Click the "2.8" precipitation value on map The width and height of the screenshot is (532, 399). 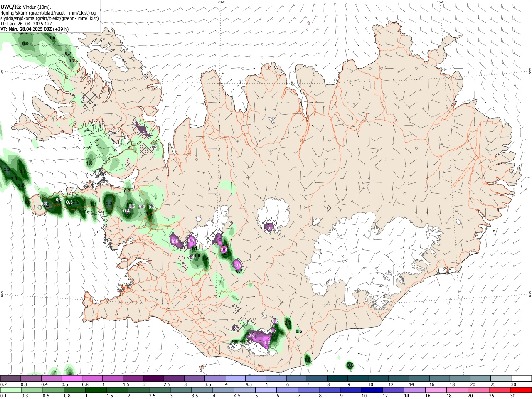(110, 204)
